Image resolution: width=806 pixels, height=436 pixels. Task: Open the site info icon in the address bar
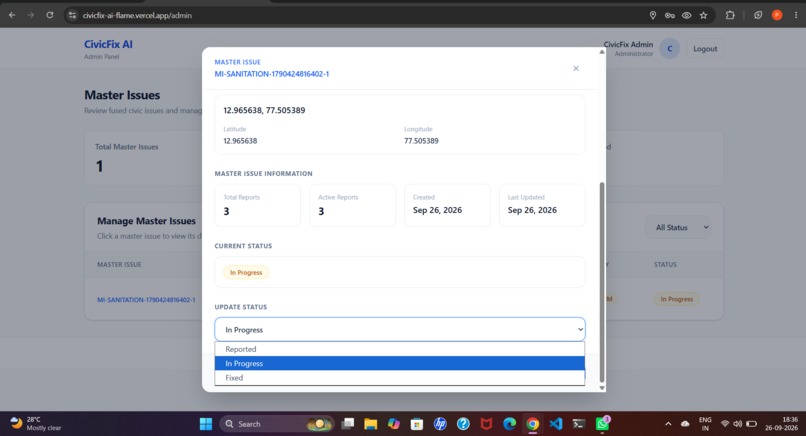coord(72,15)
